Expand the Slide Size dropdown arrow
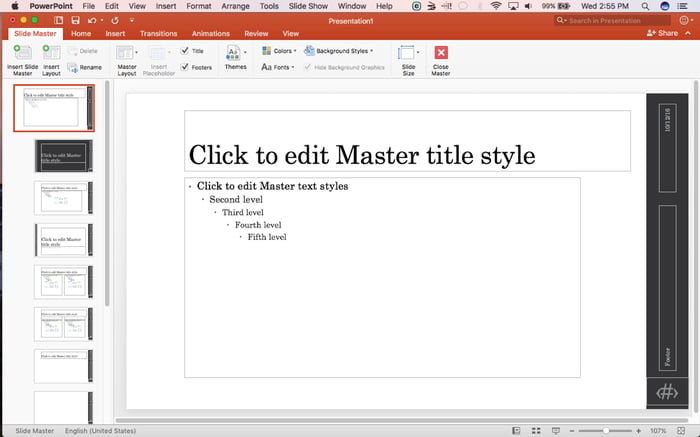The height and width of the screenshot is (437, 700). [418, 52]
